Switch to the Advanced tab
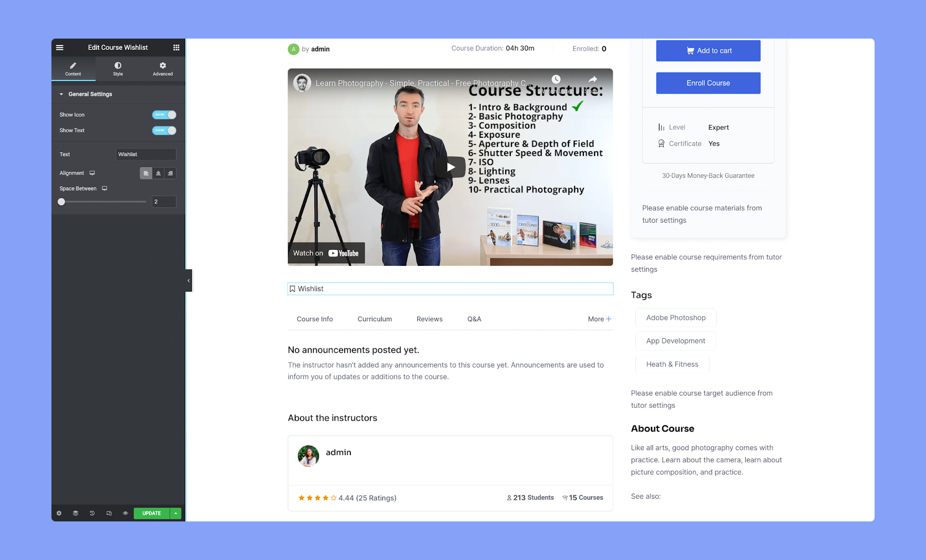This screenshot has width=926, height=560. [x=163, y=69]
